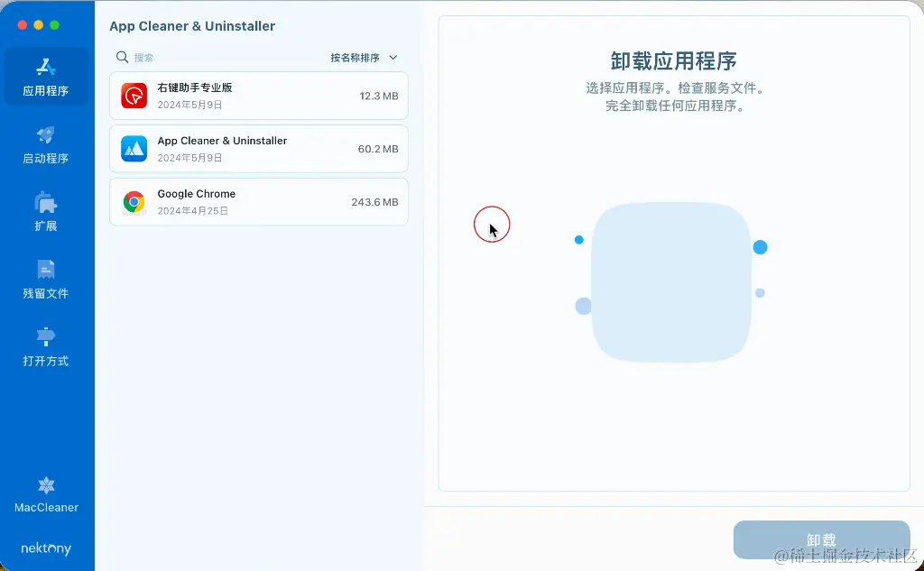Click the 60.2 MB size value
The height and width of the screenshot is (571, 924).
tap(378, 149)
